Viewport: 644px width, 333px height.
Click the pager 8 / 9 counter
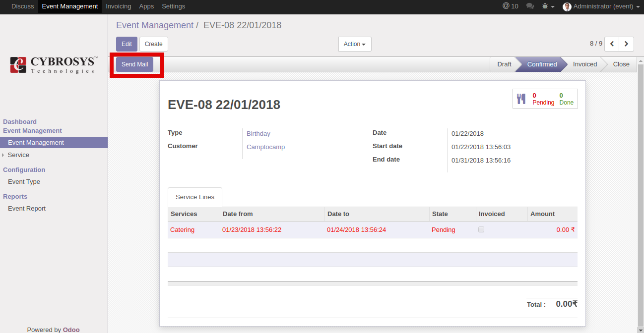tap(596, 44)
